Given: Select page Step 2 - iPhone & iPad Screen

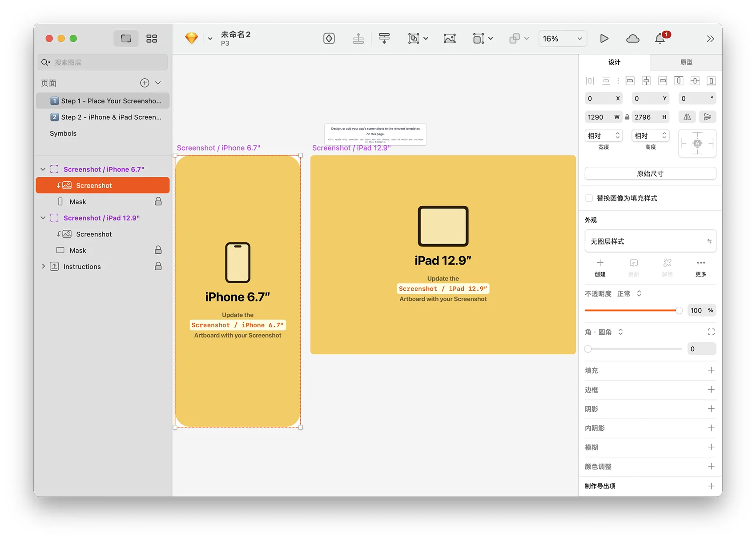Looking at the screenshot, I should click(103, 117).
